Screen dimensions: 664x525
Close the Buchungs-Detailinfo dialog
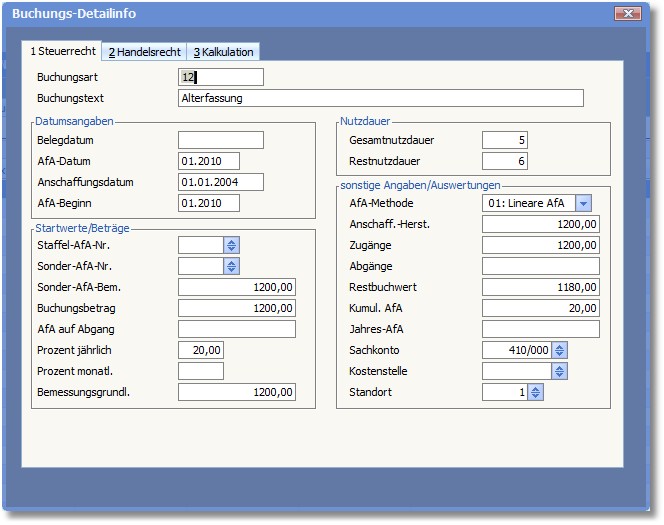626,14
